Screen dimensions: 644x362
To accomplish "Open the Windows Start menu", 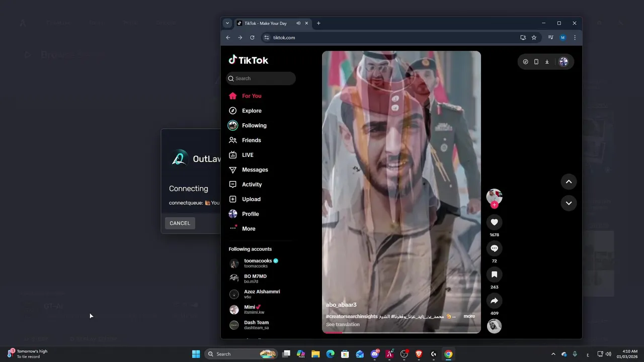I will click(196, 354).
